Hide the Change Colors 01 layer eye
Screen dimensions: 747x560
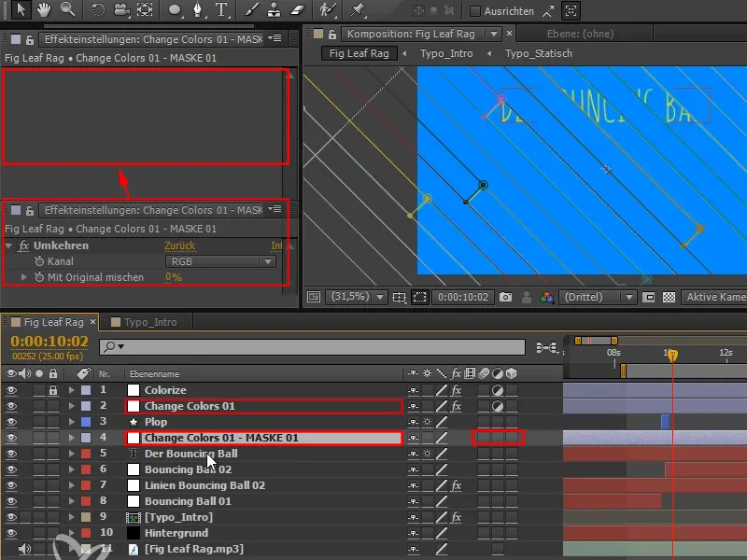click(x=11, y=406)
